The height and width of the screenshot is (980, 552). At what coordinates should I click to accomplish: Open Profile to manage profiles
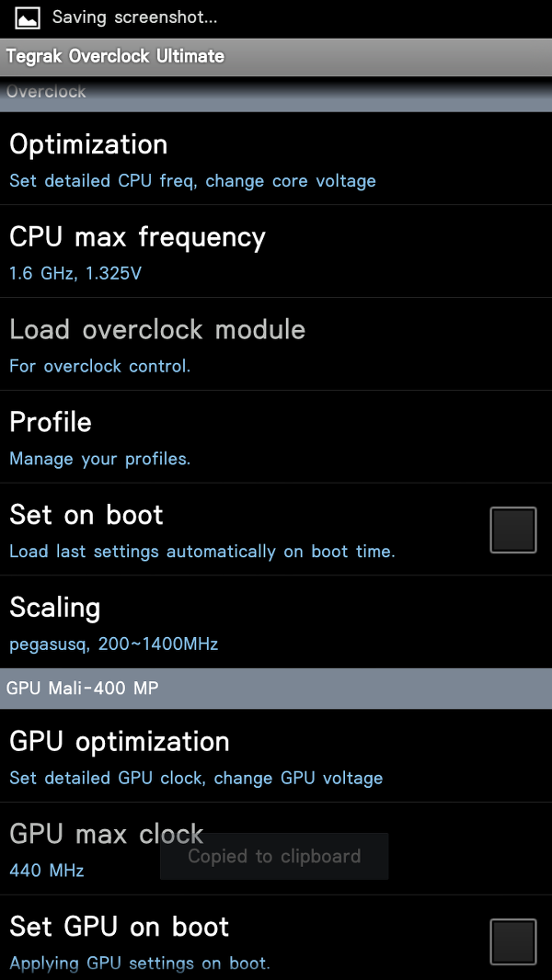pyautogui.click(x=276, y=437)
